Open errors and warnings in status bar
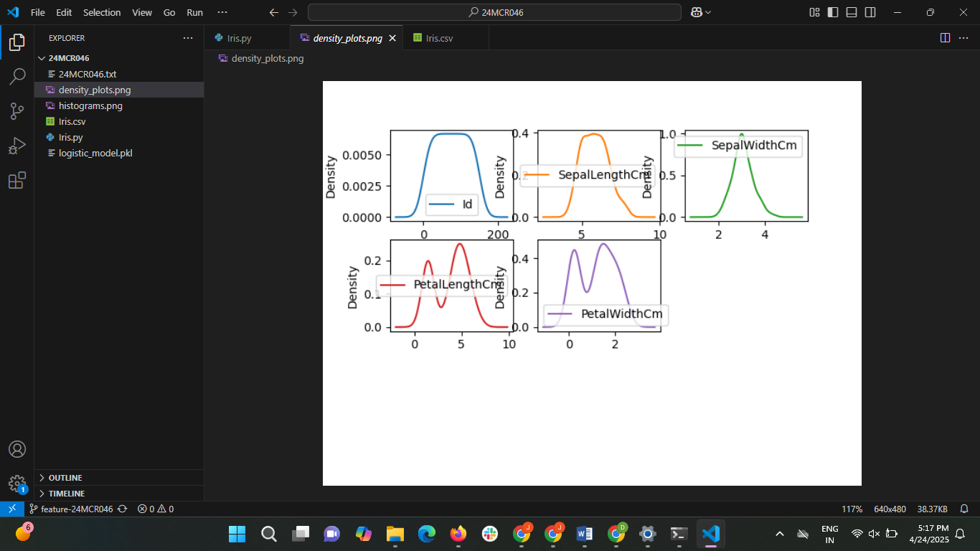The width and height of the screenshot is (980, 551). coord(156,509)
